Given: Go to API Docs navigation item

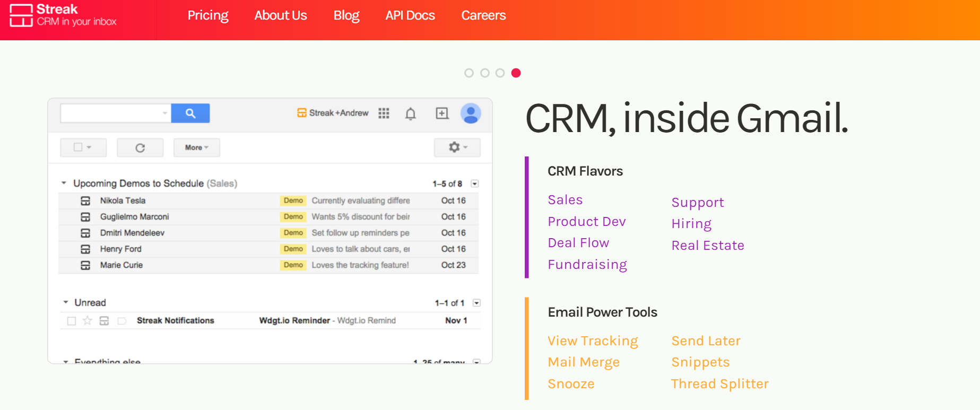Looking at the screenshot, I should [410, 15].
